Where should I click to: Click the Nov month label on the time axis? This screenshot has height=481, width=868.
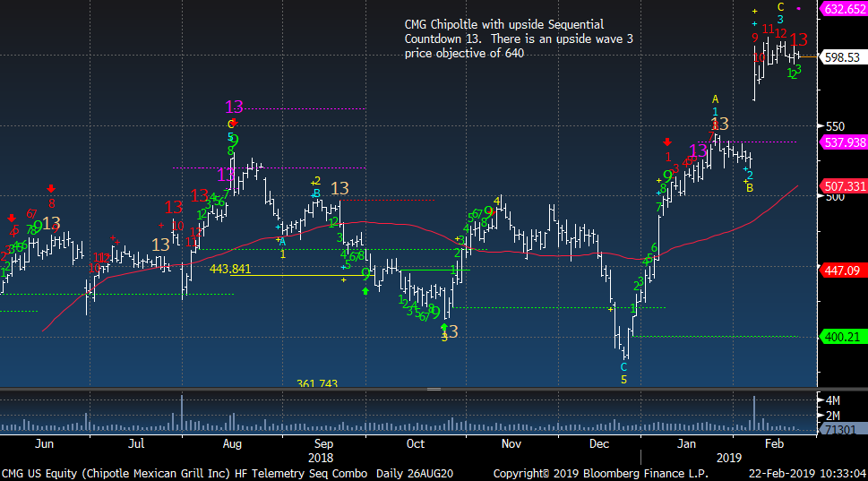pyautogui.click(x=511, y=444)
